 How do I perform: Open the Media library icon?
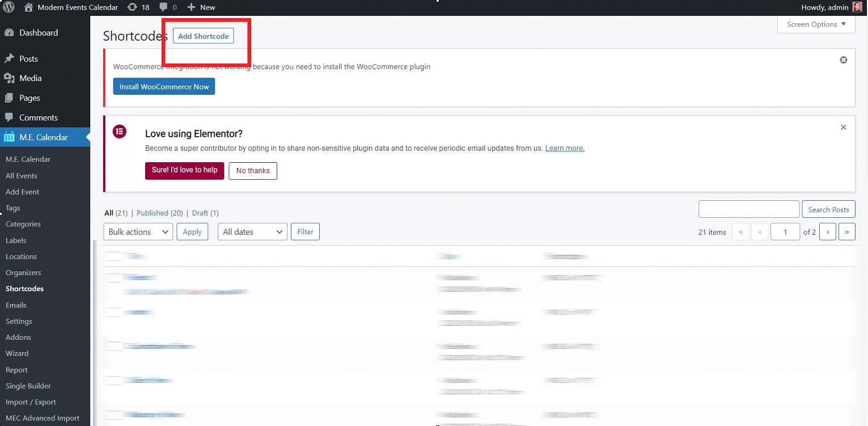point(9,78)
